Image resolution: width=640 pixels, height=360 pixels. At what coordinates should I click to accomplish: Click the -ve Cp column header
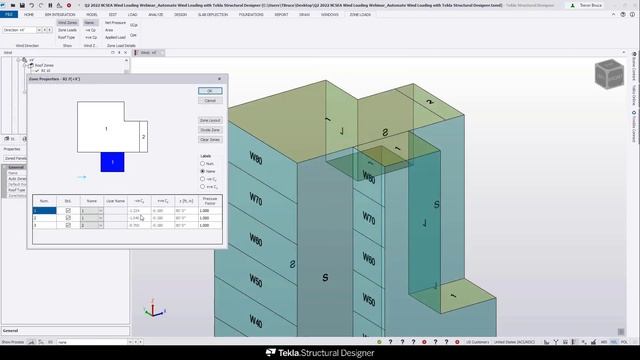pos(139,201)
